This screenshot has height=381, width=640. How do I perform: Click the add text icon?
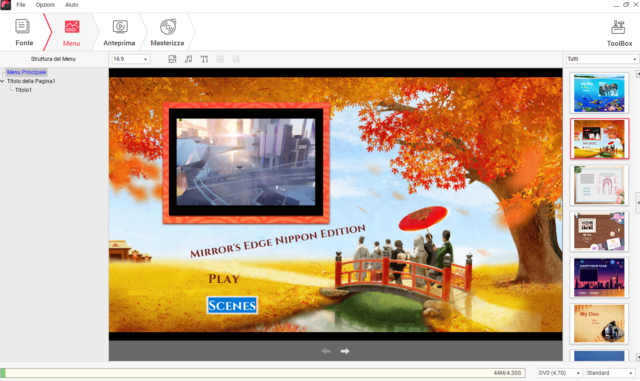point(204,59)
